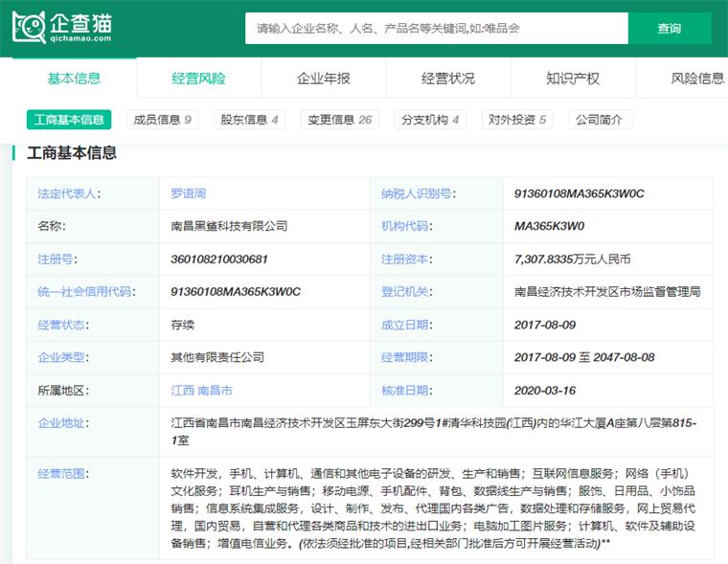Click the 南昌市 city link
Viewport: 728px width, 564px height.
216,391
